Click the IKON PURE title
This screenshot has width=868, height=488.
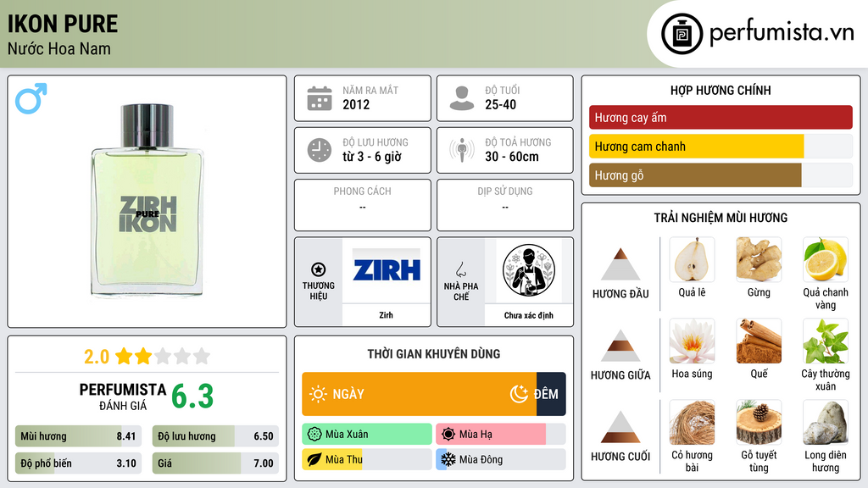pyautogui.click(x=63, y=24)
